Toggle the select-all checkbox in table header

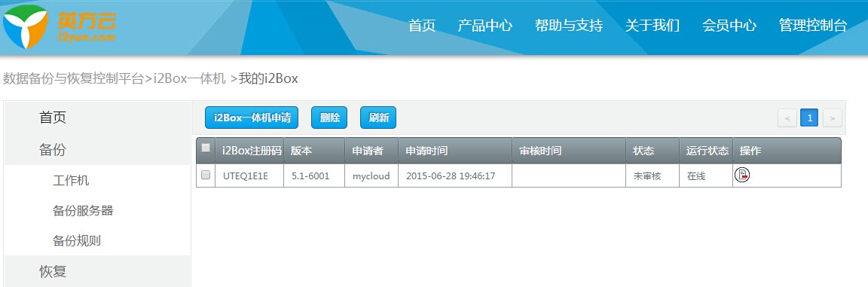pyautogui.click(x=206, y=148)
